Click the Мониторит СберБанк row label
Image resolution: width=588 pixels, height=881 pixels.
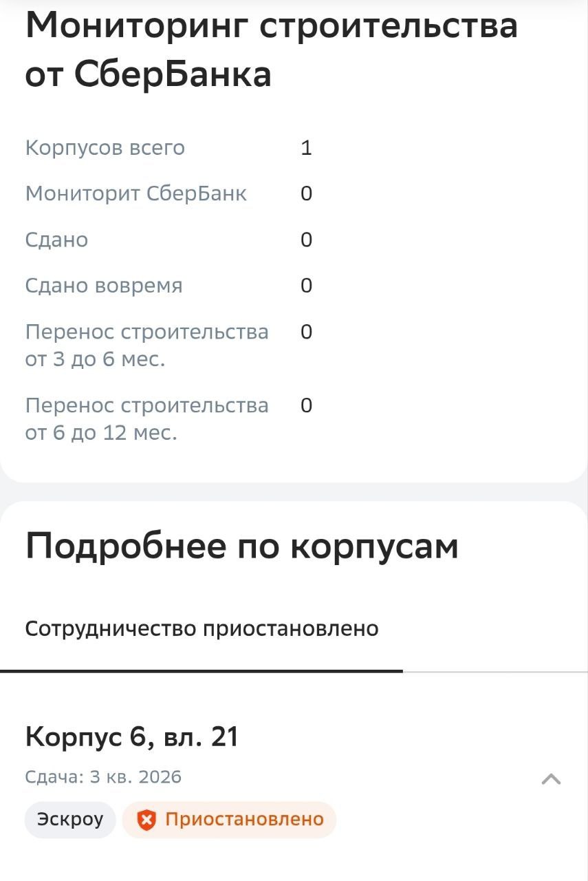tap(135, 194)
